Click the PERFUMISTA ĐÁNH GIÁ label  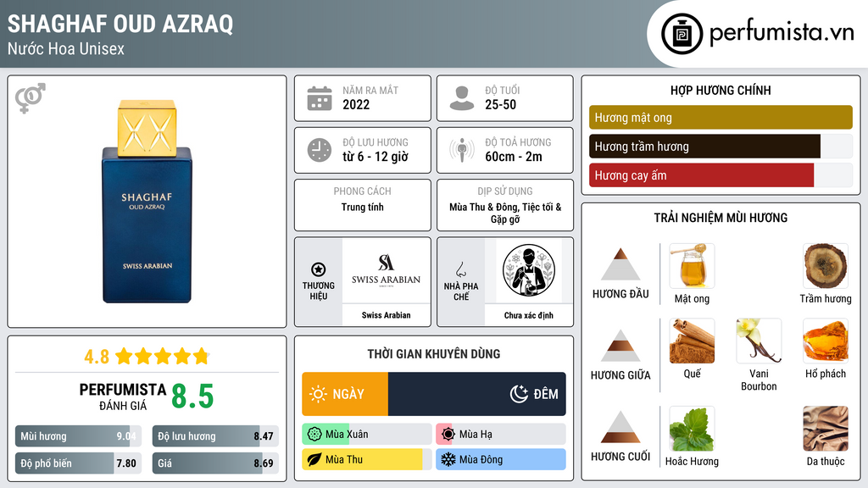[x=122, y=396]
